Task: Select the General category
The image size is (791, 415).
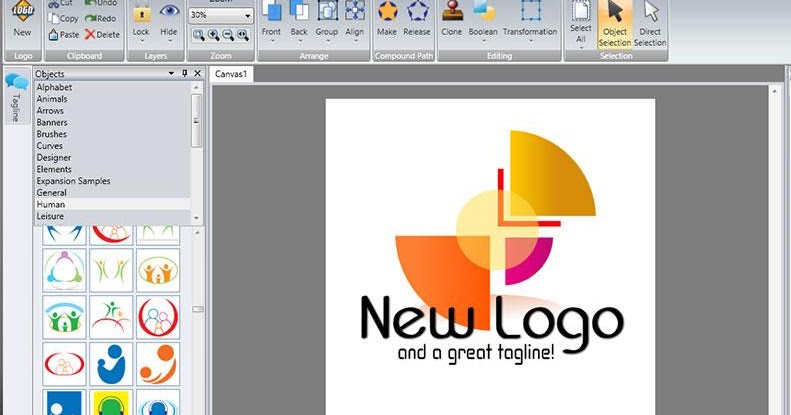Action: pyautogui.click(x=112, y=193)
